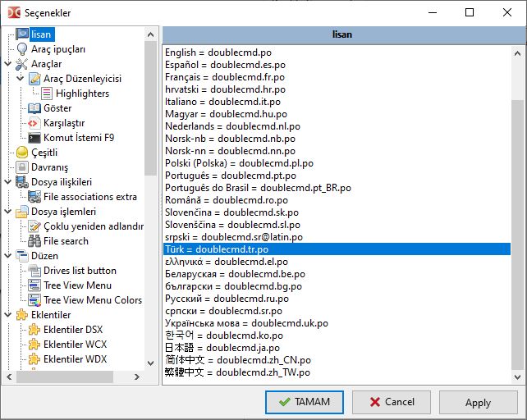Select the lisan tree item label
527x420 pixels.
tap(41, 34)
